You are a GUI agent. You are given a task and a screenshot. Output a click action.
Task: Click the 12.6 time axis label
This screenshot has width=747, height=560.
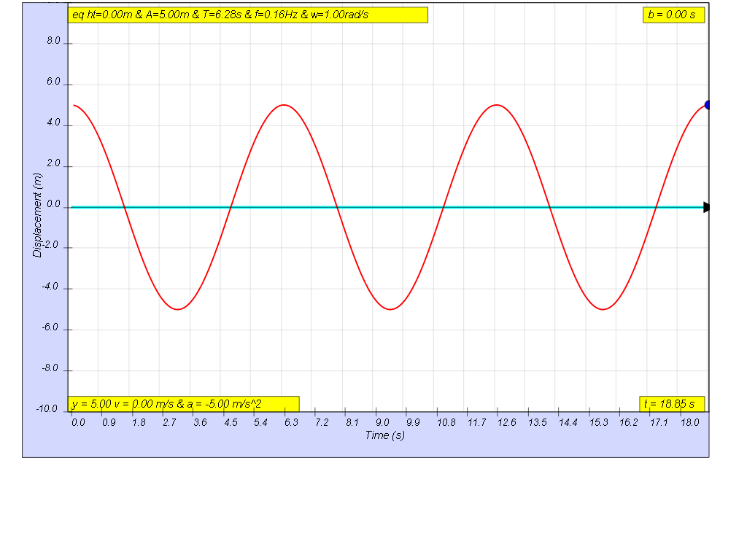[x=507, y=422]
